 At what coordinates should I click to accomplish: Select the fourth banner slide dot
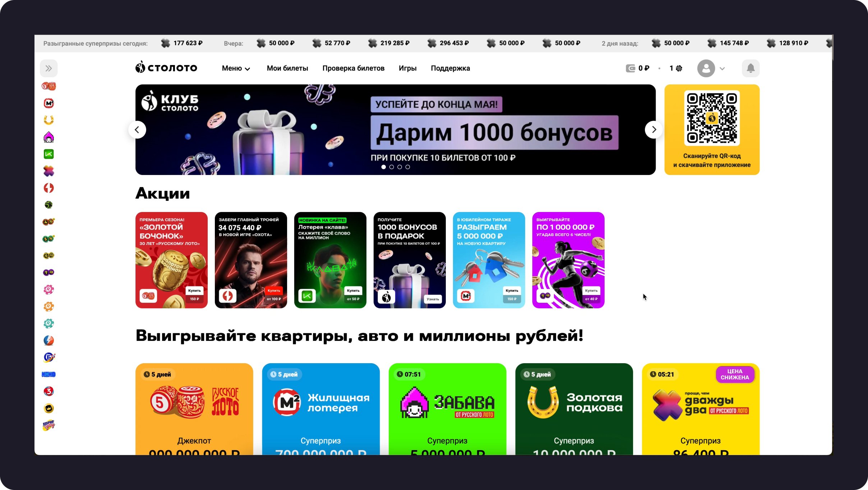click(x=407, y=167)
